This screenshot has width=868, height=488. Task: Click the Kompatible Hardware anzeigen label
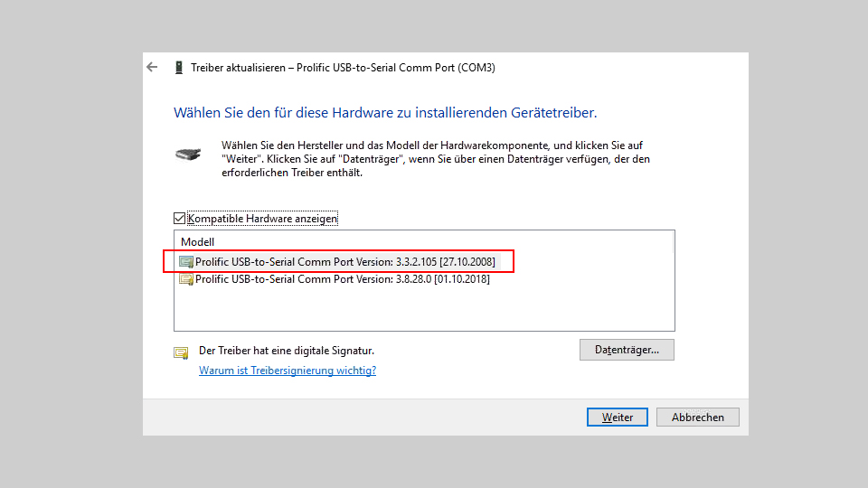tap(262, 219)
